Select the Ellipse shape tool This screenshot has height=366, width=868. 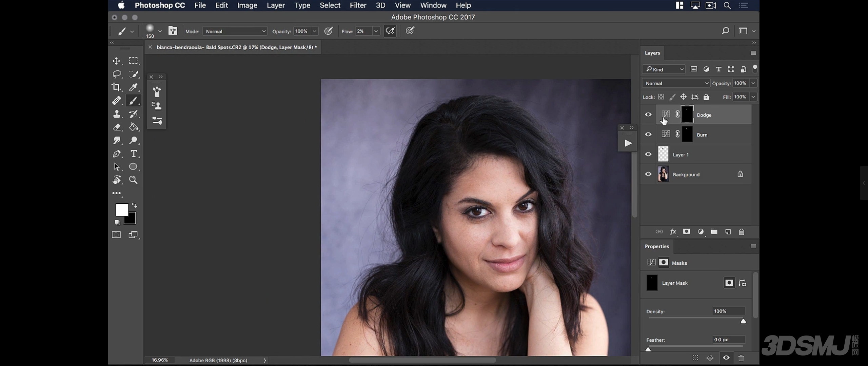[133, 167]
